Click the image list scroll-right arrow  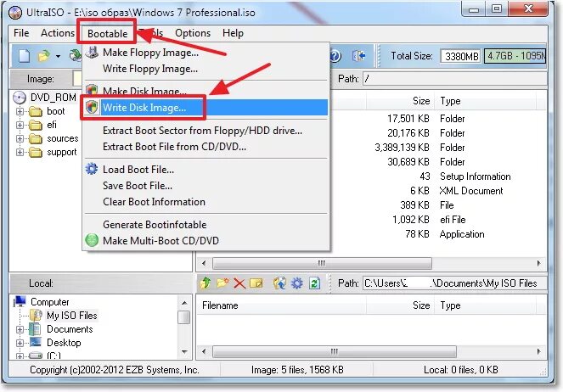(x=538, y=264)
